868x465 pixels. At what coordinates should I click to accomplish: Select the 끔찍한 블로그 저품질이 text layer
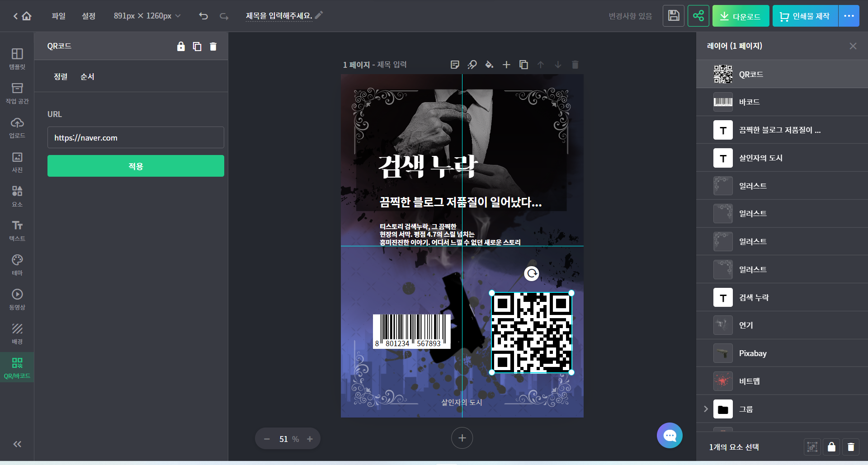click(782, 130)
